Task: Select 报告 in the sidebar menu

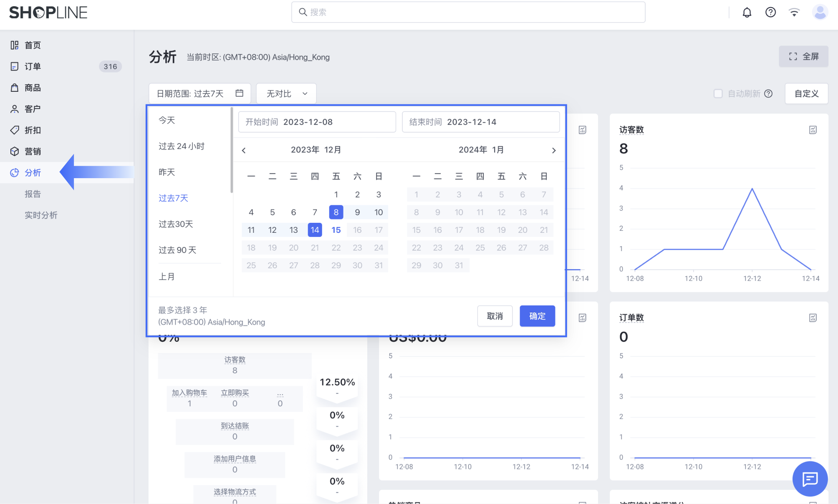Action: tap(33, 194)
